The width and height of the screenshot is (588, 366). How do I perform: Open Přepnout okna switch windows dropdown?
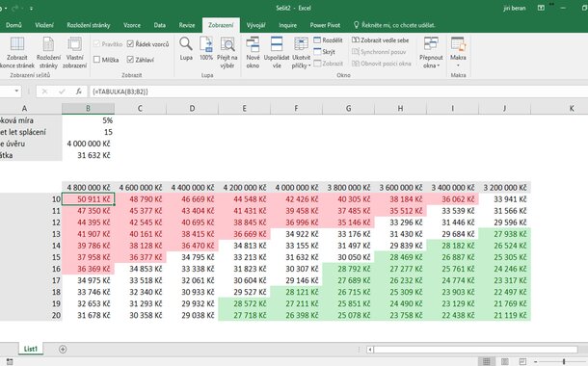tap(431, 52)
